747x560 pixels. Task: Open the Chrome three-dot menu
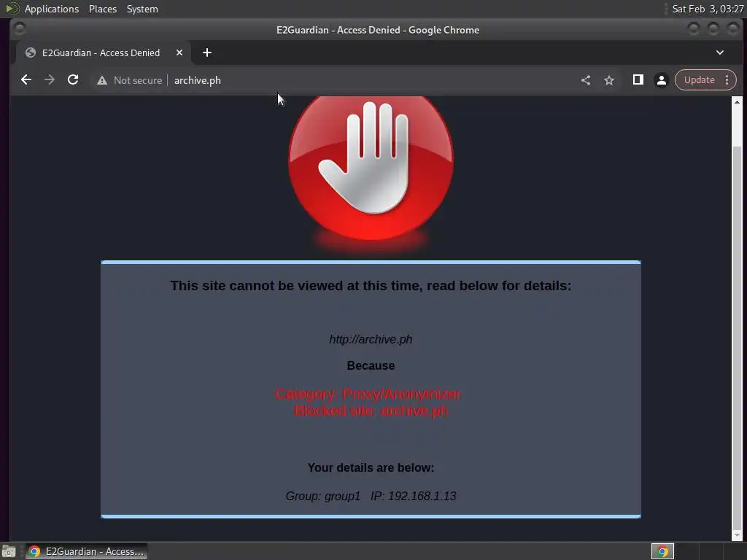coord(727,80)
